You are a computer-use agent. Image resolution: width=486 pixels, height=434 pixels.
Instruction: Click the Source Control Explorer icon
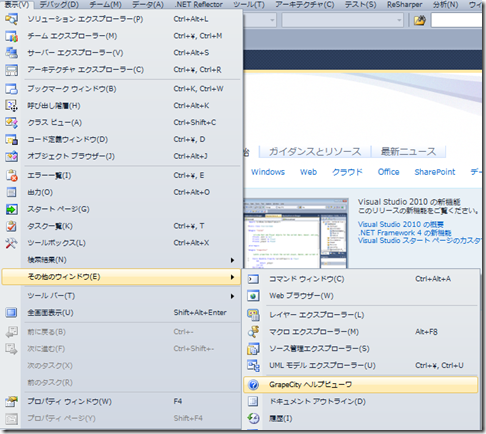(x=253, y=349)
